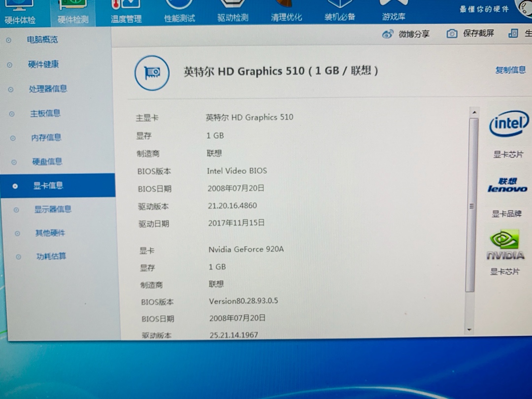Click driver date '2017年11月15日'

[x=236, y=223]
